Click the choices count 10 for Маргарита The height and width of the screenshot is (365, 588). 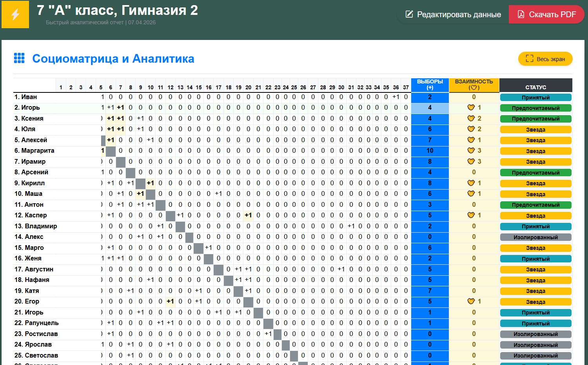tap(430, 151)
